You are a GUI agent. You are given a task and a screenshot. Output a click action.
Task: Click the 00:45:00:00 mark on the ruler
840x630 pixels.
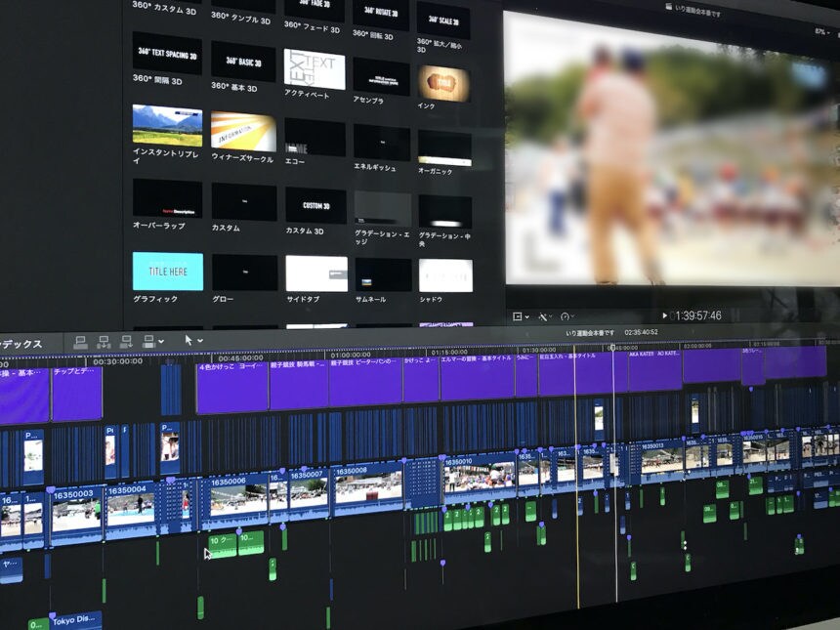coord(240,357)
